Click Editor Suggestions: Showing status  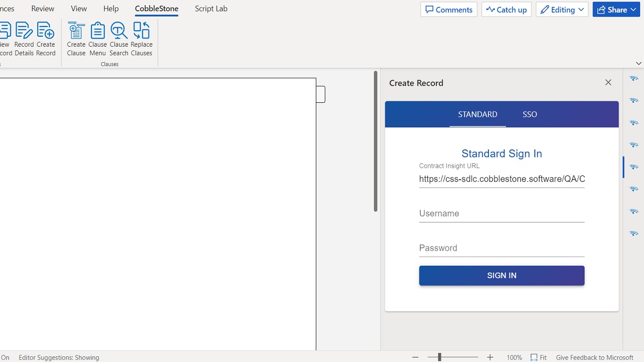pyautogui.click(x=59, y=357)
